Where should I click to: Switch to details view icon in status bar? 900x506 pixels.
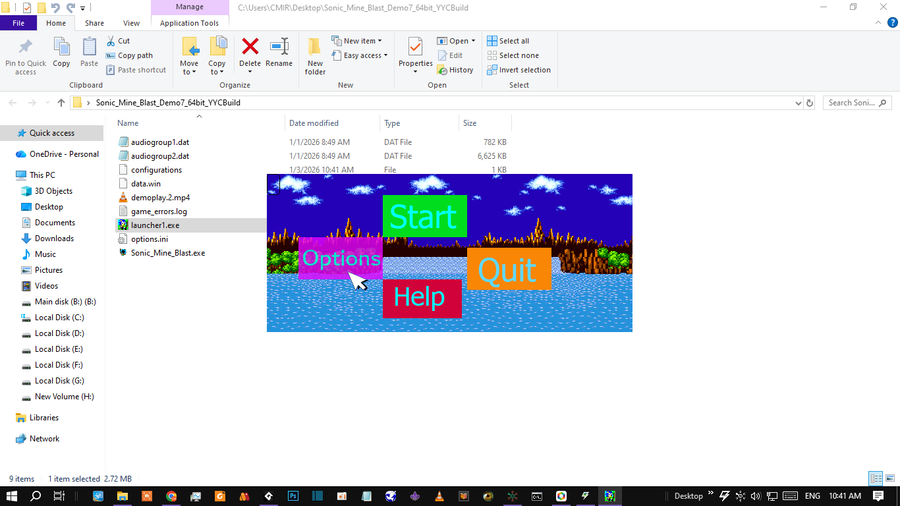coord(875,478)
